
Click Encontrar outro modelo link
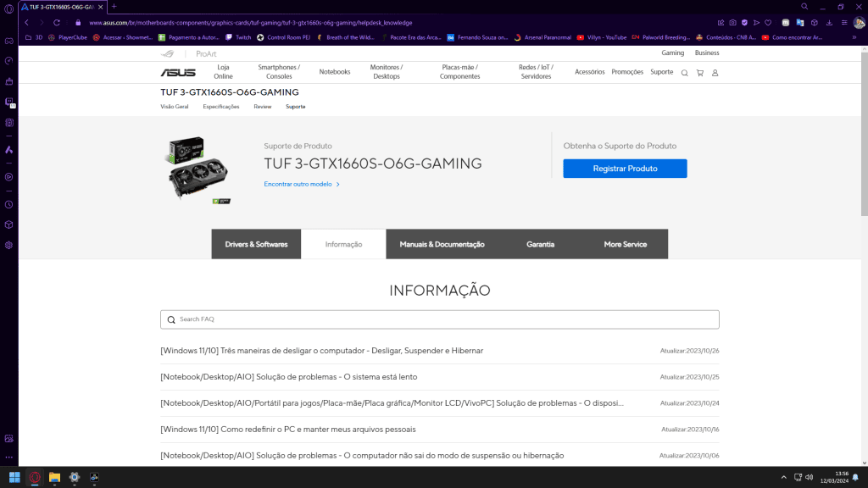pos(302,184)
